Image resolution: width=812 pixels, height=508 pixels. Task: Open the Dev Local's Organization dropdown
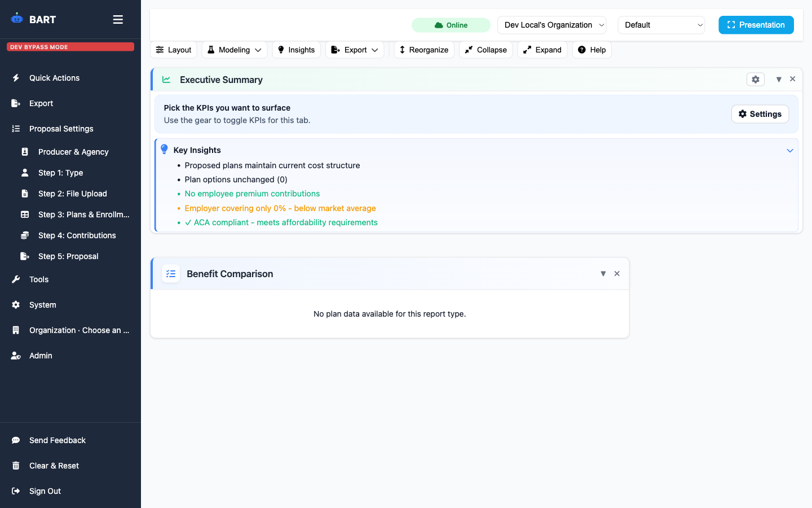(551, 25)
